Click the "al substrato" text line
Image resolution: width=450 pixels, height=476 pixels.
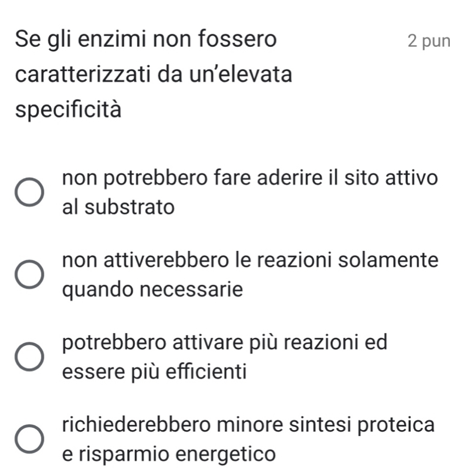(118, 207)
